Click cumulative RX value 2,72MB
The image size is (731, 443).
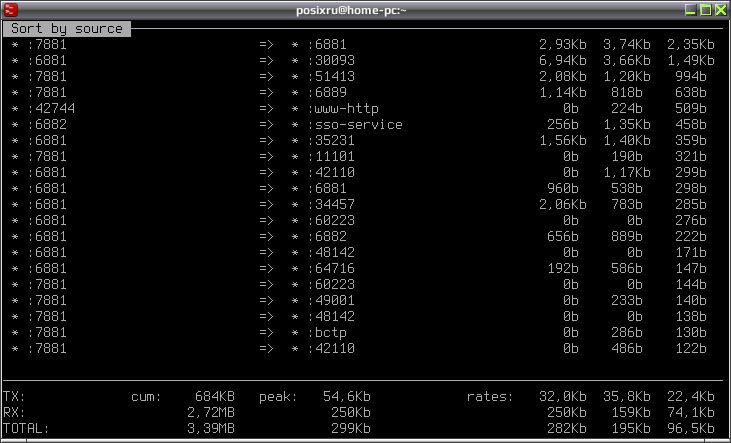coord(211,413)
